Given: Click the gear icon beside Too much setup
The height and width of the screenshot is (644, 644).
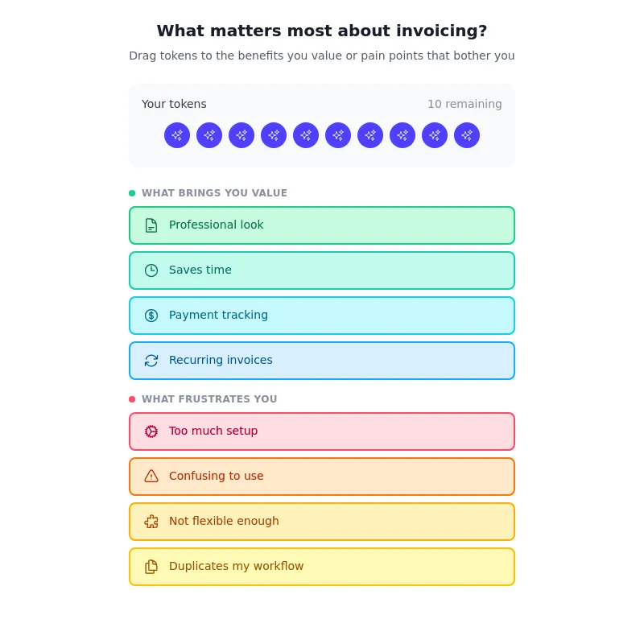Looking at the screenshot, I should pyautogui.click(x=151, y=431).
